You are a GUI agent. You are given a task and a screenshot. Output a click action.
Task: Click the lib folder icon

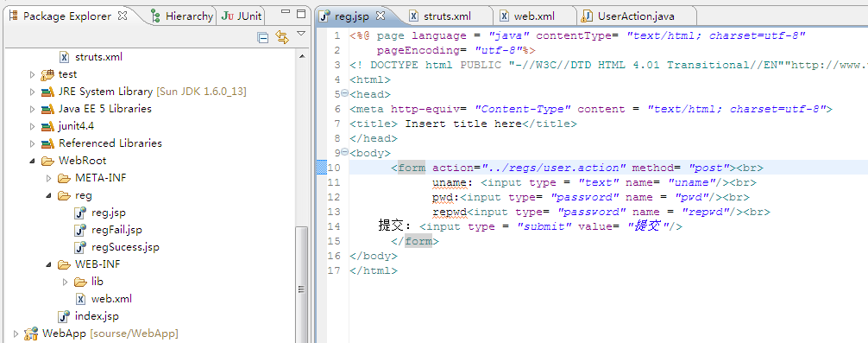pos(81,282)
